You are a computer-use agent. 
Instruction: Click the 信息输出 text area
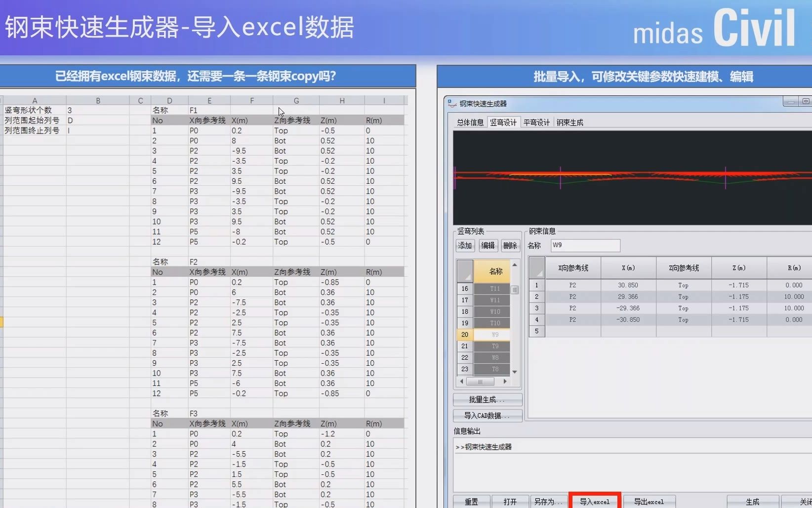[632, 465]
